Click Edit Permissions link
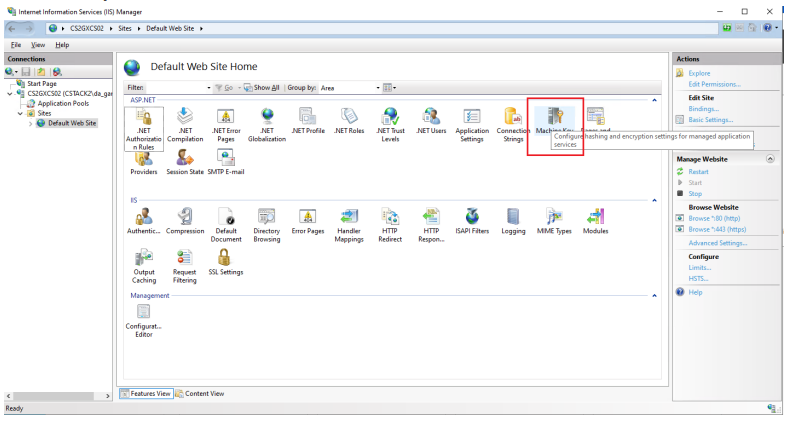Viewport: 794px width, 425px height. pos(714,84)
